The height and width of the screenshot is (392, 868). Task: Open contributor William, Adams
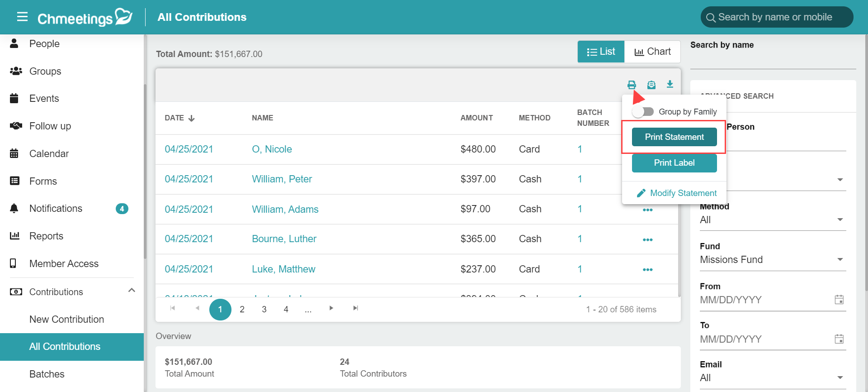pyautogui.click(x=285, y=209)
